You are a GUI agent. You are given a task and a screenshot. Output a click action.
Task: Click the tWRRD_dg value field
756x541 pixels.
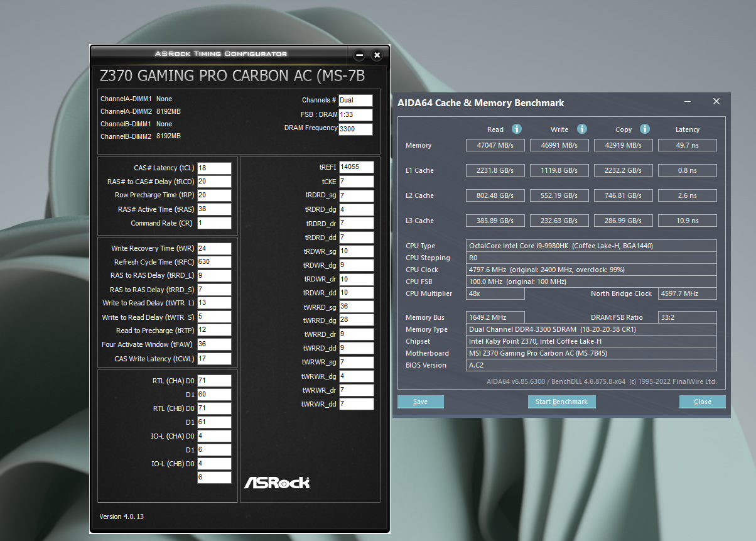pos(356,320)
